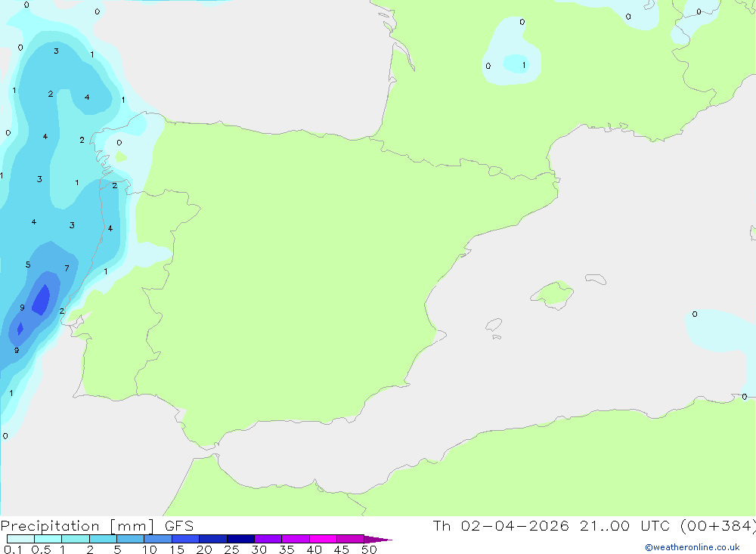
Task: Click the '20' legend scale label
Action: pyautogui.click(x=204, y=549)
